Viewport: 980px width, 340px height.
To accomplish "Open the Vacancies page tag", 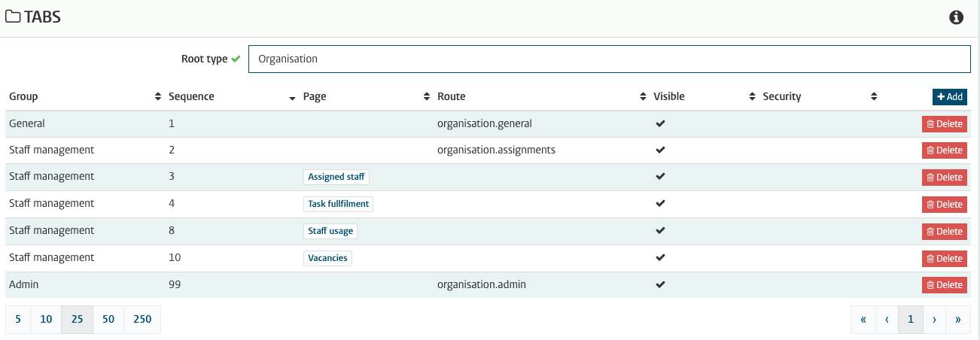I will point(327,258).
